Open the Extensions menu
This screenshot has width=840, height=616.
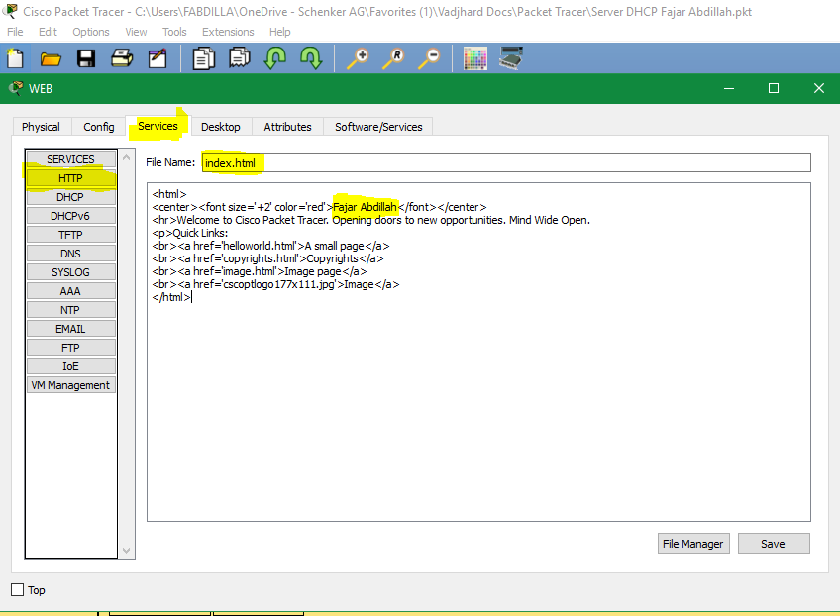click(x=228, y=32)
